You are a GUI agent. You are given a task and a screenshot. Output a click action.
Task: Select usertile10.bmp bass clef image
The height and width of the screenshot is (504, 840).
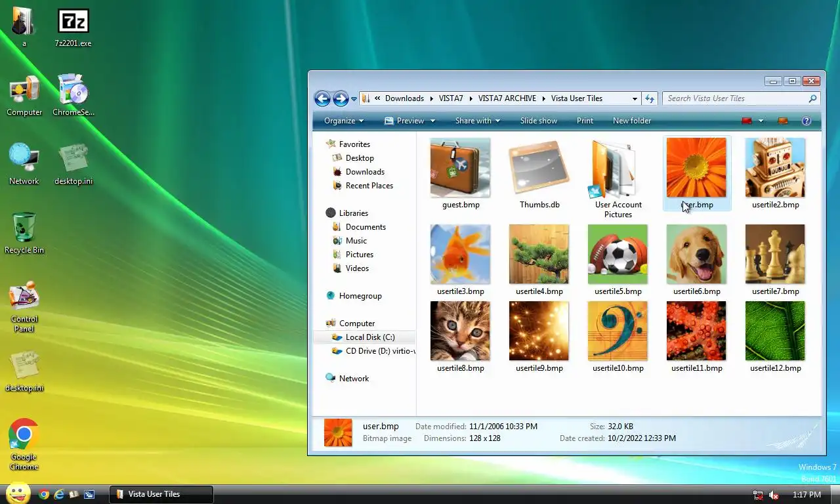click(x=618, y=331)
